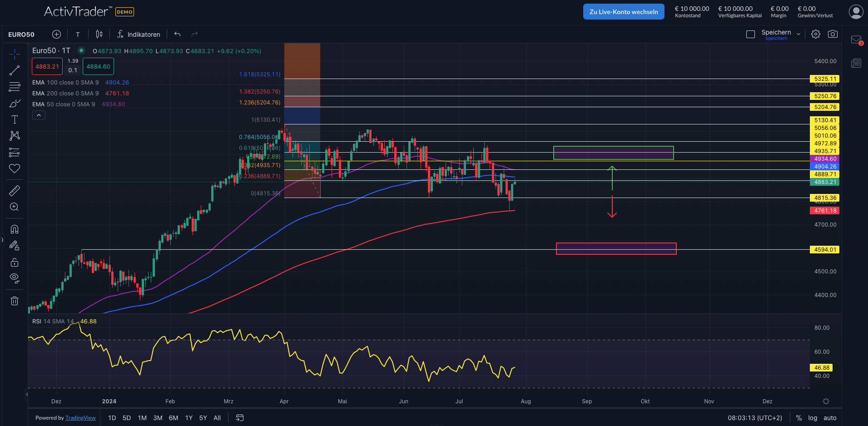Activate the zoom-in tool
This screenshot has width=868, height=426.
15,207
